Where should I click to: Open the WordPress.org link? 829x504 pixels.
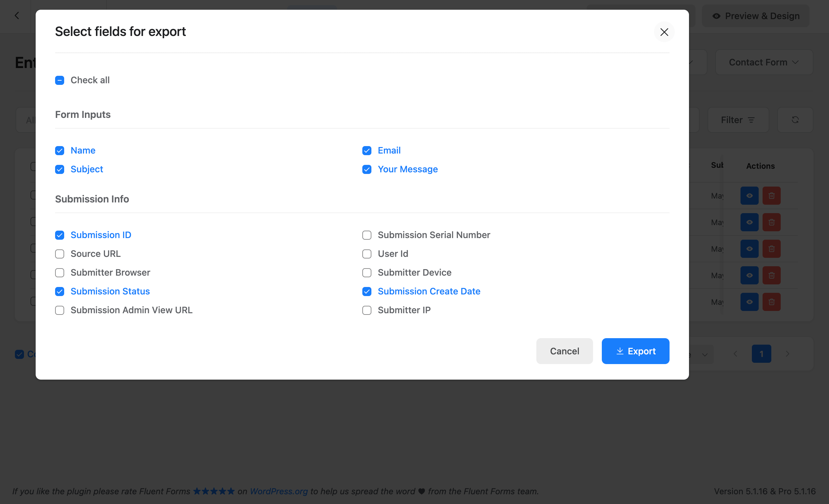click(x=279, y=491)
